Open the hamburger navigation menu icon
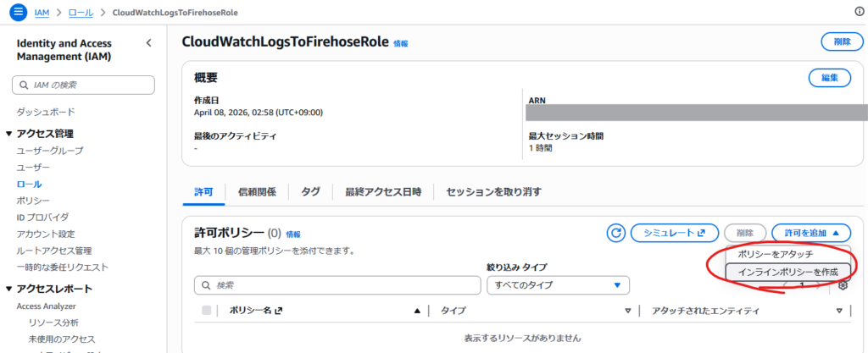868x353 pixels. pyautogui.click(x=19, y=14)
